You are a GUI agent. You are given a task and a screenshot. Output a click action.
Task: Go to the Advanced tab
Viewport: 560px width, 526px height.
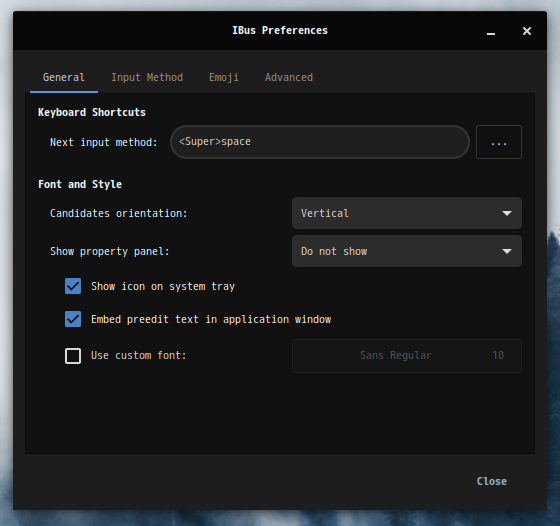click(289, 77)
